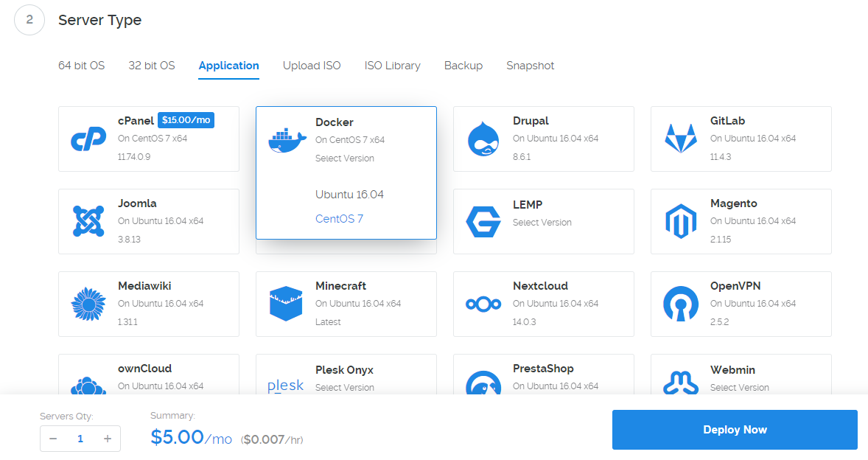Open Docker Select Version dropdown
The height and width of the screenshot is (460, 868).
345,158
